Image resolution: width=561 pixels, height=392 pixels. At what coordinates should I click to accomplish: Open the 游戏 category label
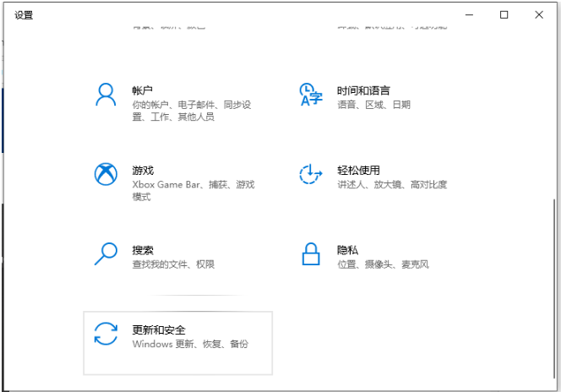click(143, 170)
